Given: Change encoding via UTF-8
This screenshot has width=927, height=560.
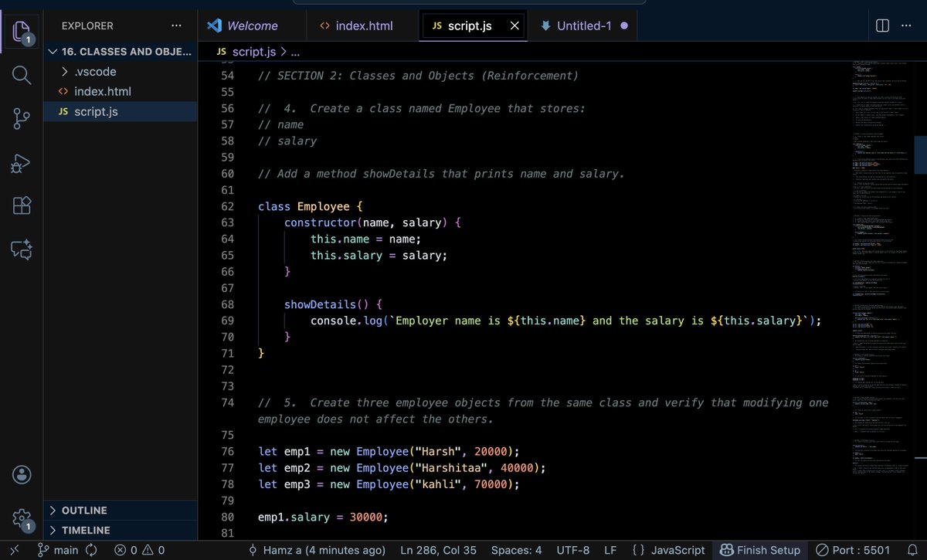Looking at the screenshot, I should [572, 550].
